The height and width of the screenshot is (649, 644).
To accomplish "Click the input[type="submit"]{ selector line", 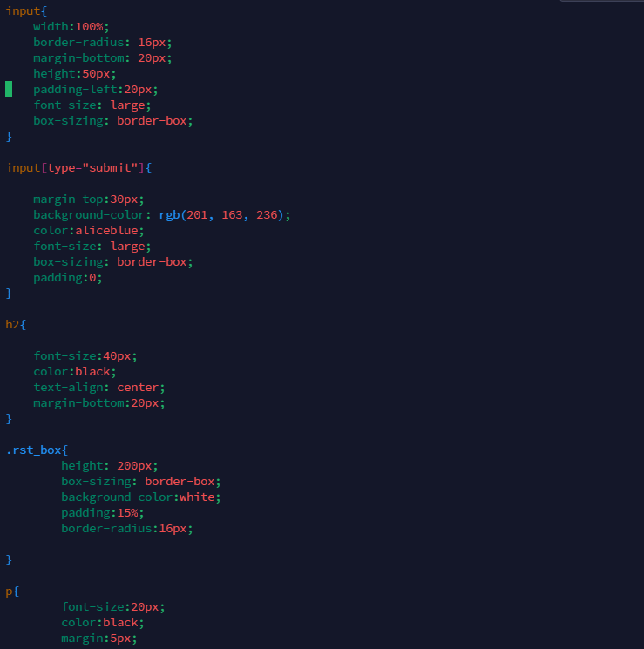I will 78,168.
